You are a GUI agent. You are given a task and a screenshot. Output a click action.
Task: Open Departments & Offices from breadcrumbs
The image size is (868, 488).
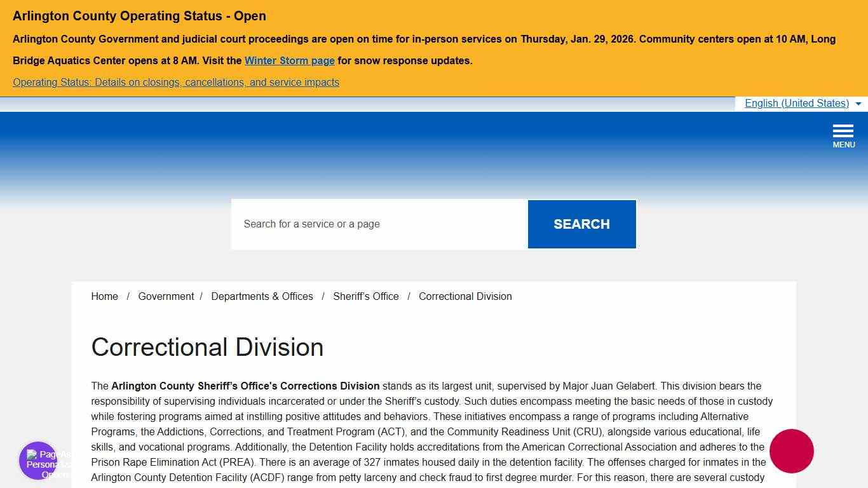tap(262, 296)
